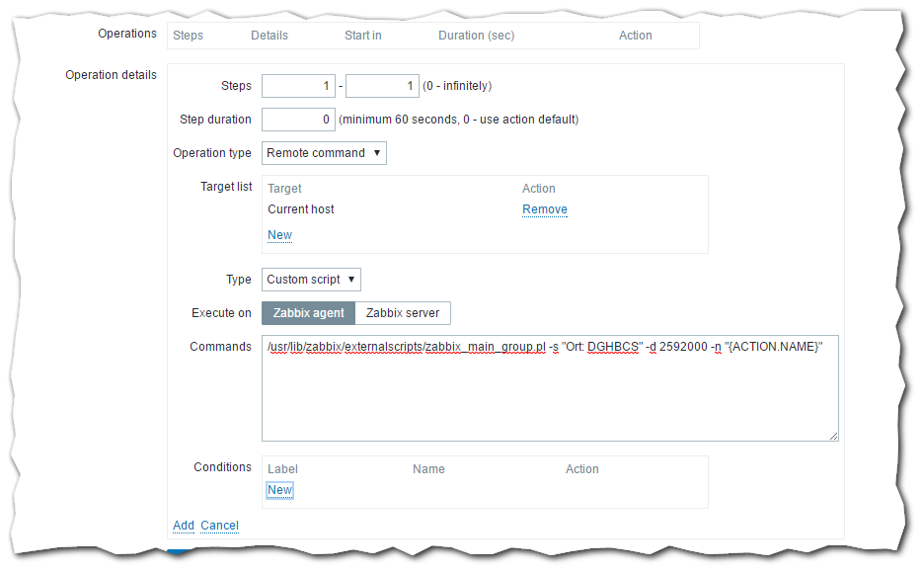The width and height of the screenshot is (924, 574).
Task: Click the Name column header in Conditions
Action: pos(428,469)
